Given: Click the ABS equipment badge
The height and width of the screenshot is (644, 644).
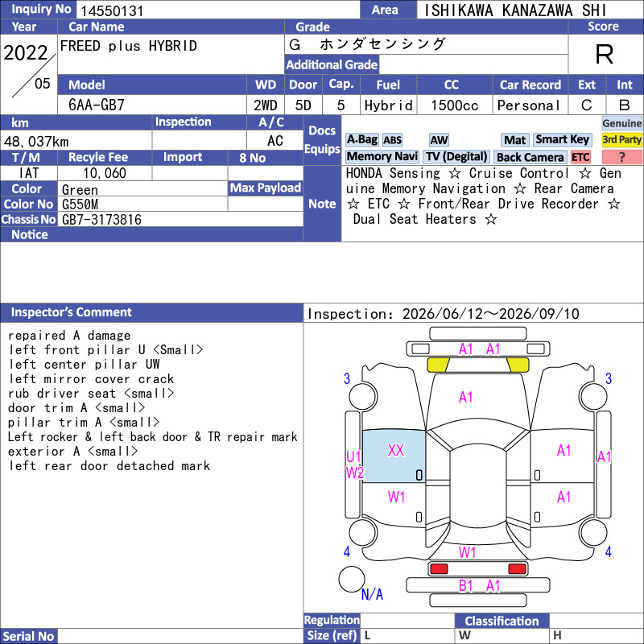Looking at the screenshot, I should coord(392,140).
